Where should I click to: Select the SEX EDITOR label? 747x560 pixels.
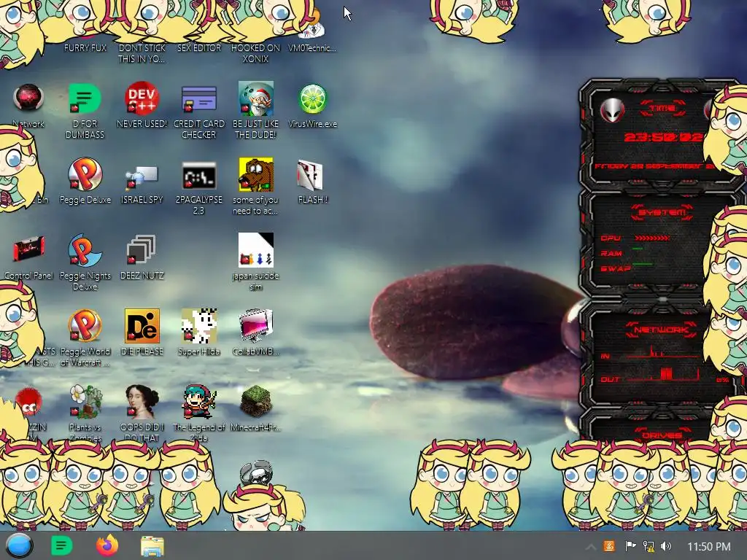click(198, 48)
